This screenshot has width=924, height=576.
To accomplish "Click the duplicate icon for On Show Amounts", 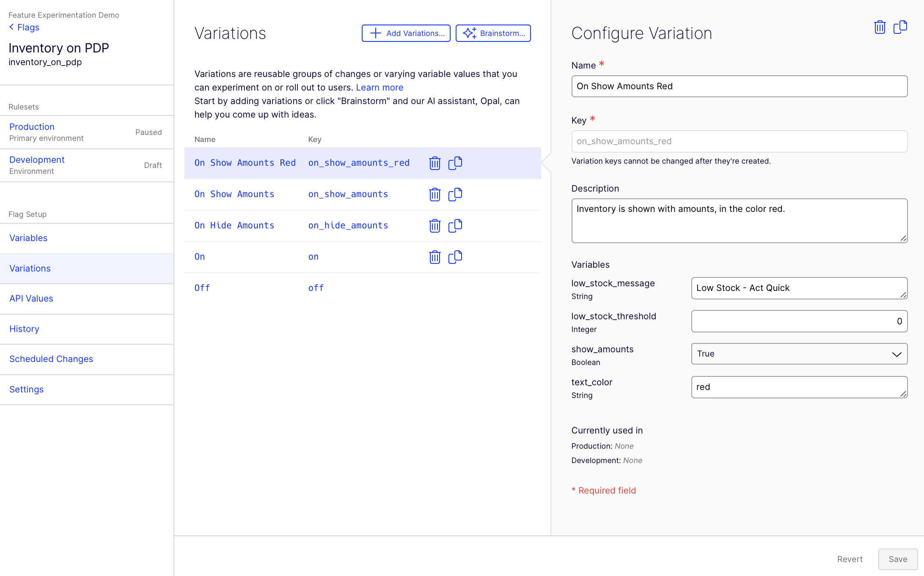I will (x=455, y=194).
